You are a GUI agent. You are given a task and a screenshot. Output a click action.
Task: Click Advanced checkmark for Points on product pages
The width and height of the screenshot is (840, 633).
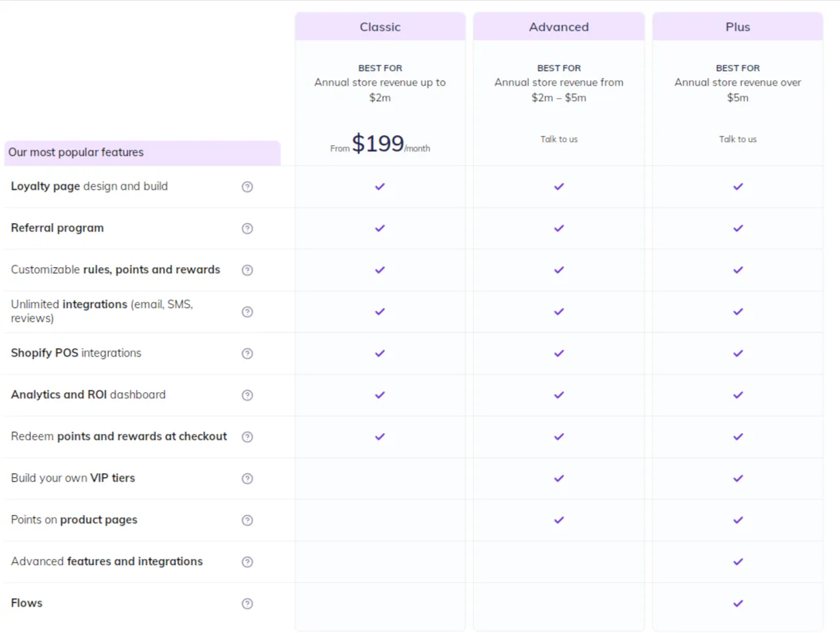[x=559, y=520]
